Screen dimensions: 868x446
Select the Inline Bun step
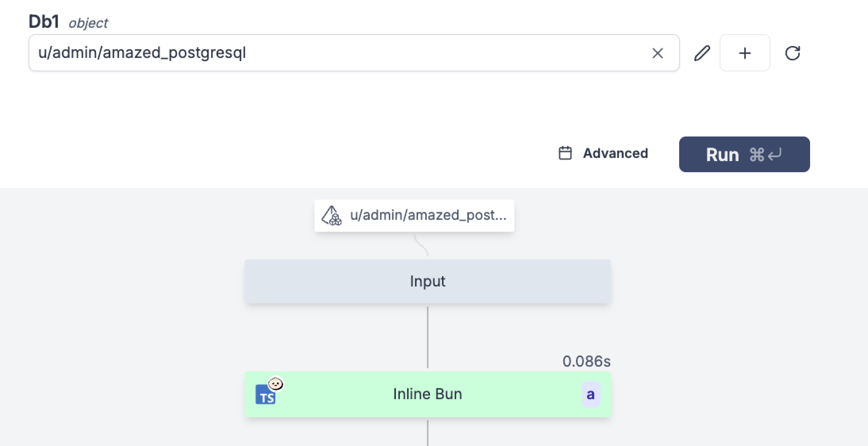tap(427, 394)
